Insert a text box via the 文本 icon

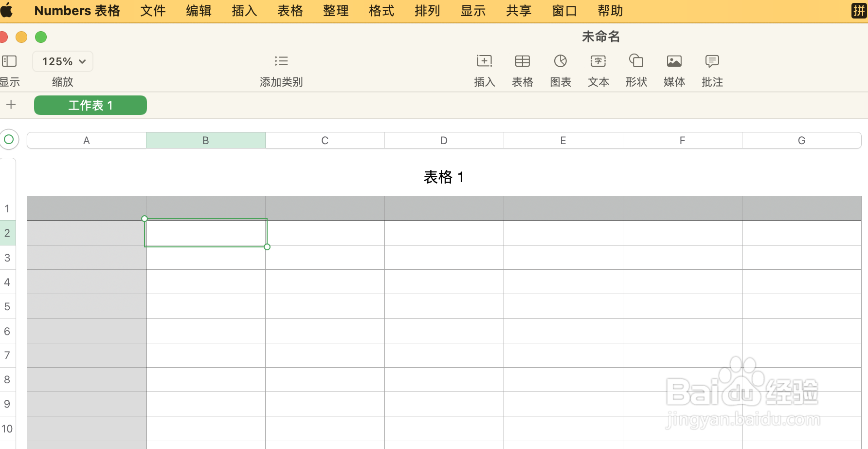pyautogui.click(x=598, y=70)
